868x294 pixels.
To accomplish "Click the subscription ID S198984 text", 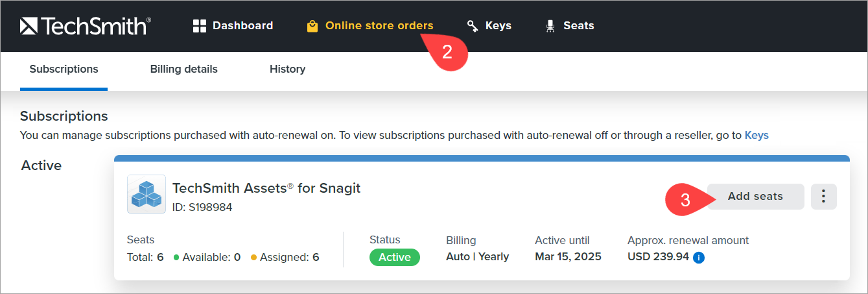I will (202, 208).
